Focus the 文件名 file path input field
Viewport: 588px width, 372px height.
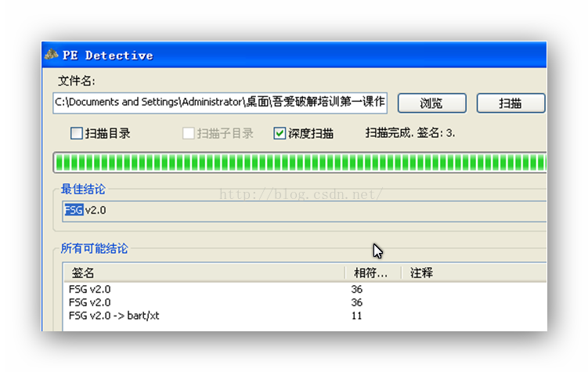[220, 103]
